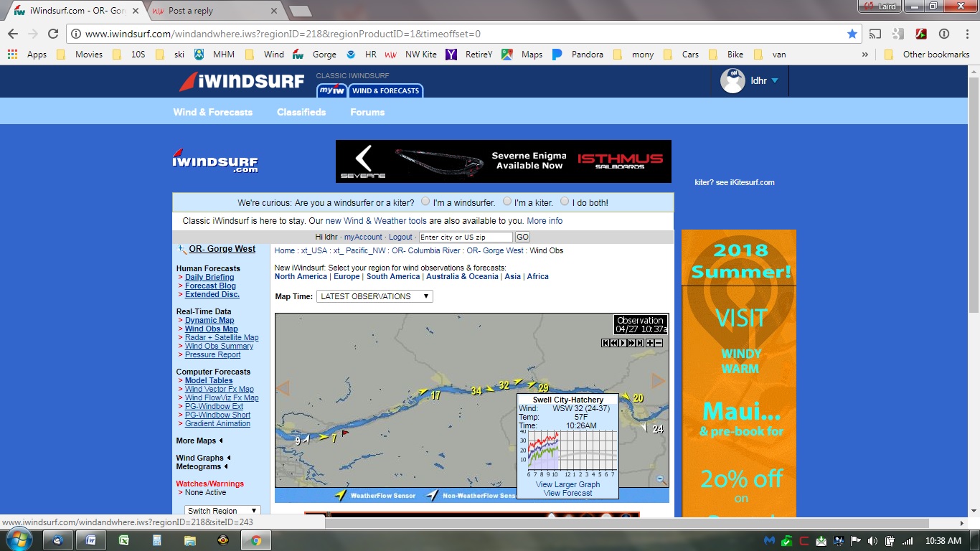Select "I'm a windsurfer" radio button
Image resolution: width=980 pixels, height=551 pixels.
pyautogui.click(x=425, y=202)
